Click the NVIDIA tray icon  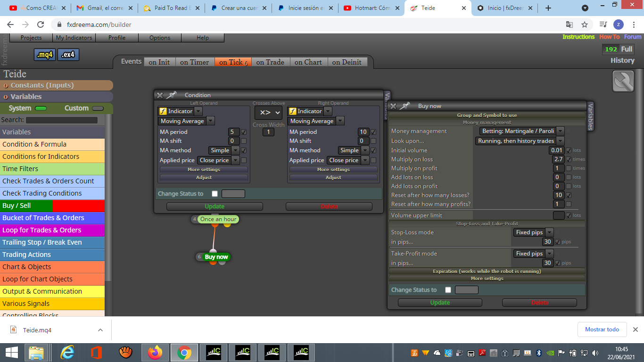550,353
